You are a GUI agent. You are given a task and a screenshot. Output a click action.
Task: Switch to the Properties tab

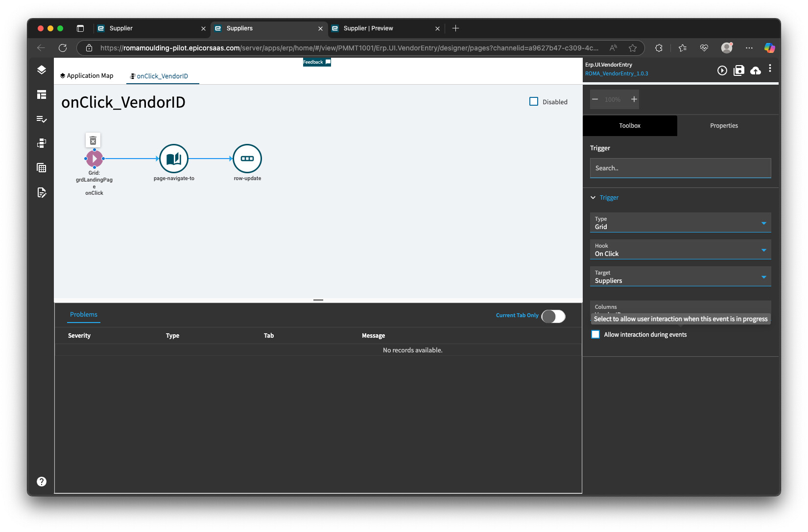[x=724, y=126]
